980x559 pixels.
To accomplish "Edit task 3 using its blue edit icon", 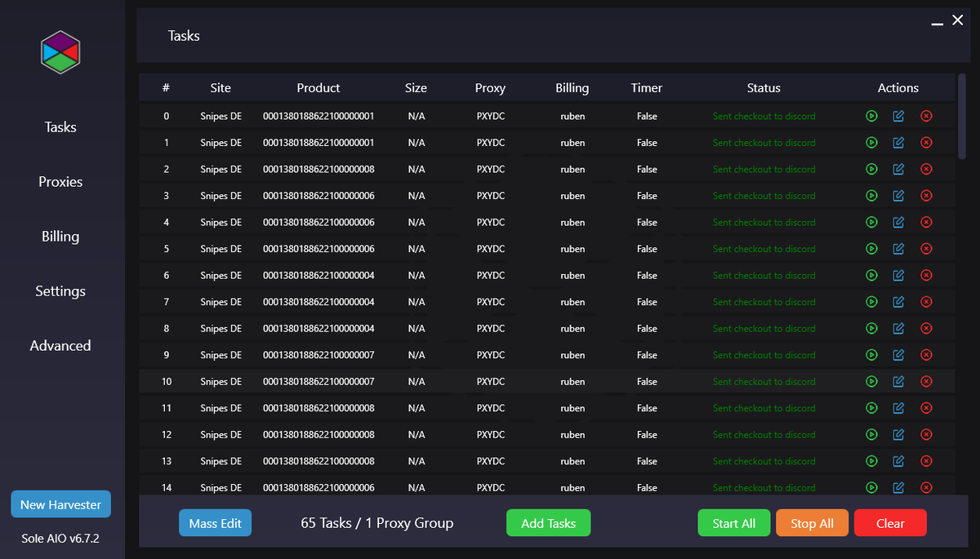I will coord(898,196).
